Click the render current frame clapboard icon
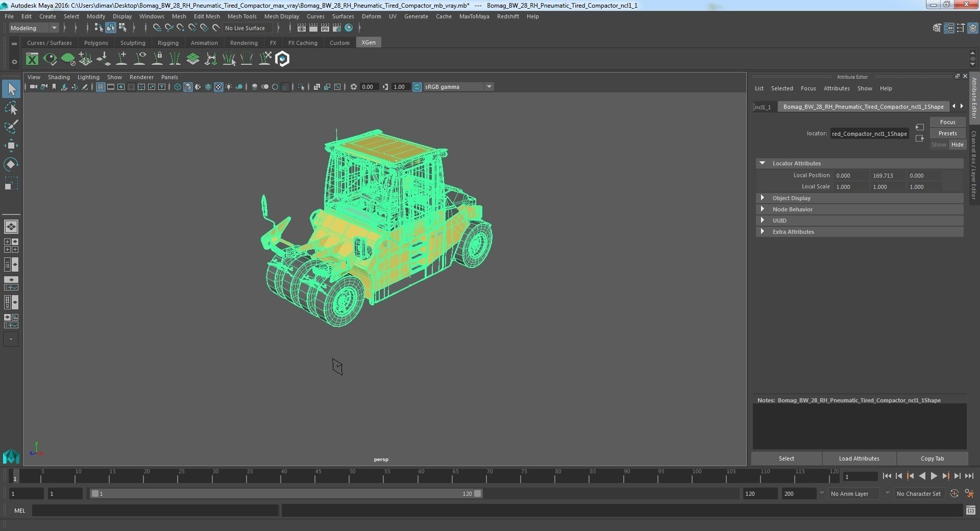The width and height of the screenshot is (980, 531). tap(313, 28)
